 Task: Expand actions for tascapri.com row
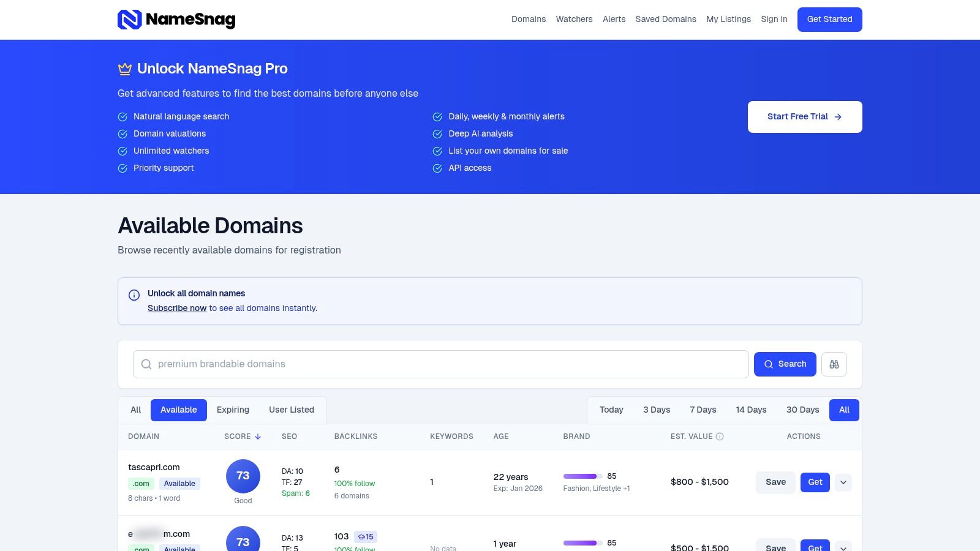tap(843, 482)
